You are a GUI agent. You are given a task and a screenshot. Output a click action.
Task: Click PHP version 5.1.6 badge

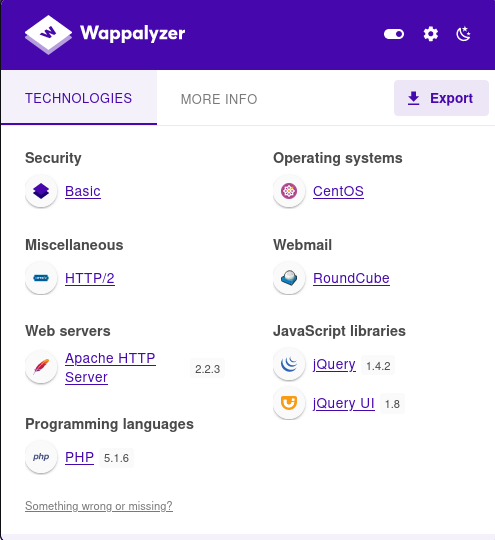(116, 458)
